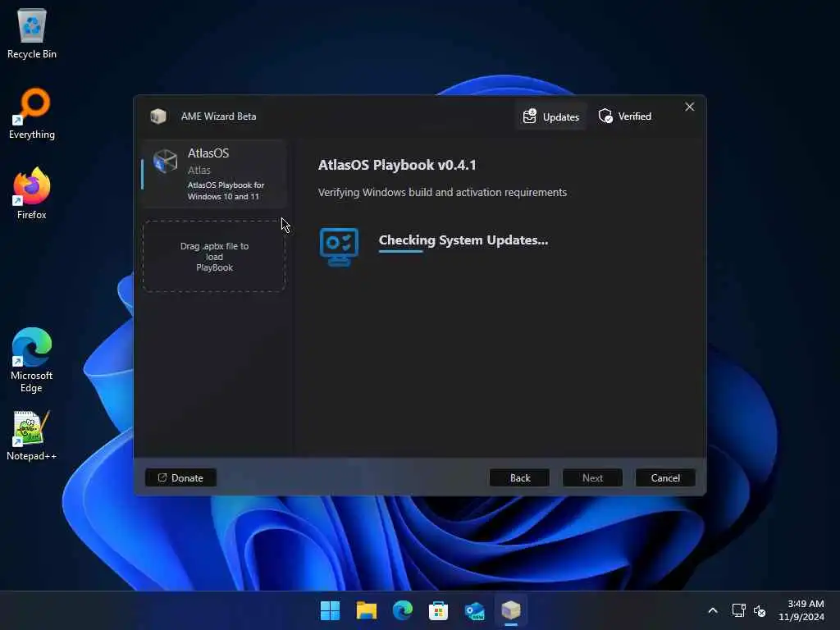Show hidden system tray icons
840x630 pixels.
click(713, 610)
